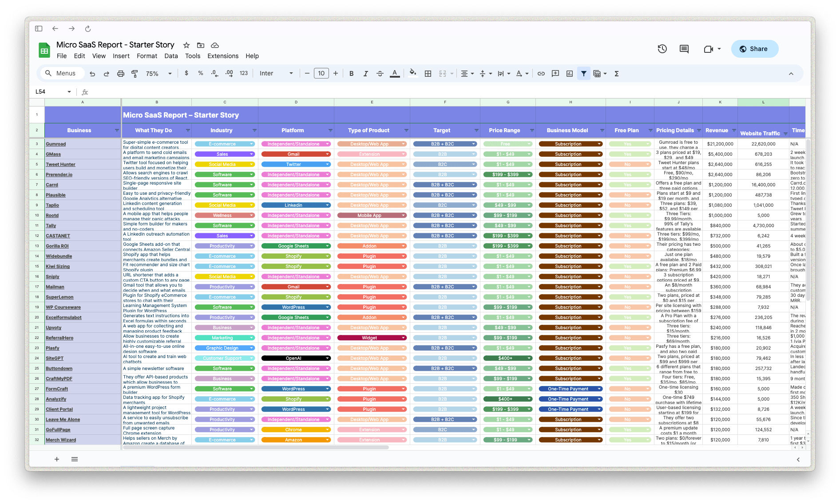The image size is (840, 504).
Task: Click the Print icon in toolbar
Action: pos(120,74)
